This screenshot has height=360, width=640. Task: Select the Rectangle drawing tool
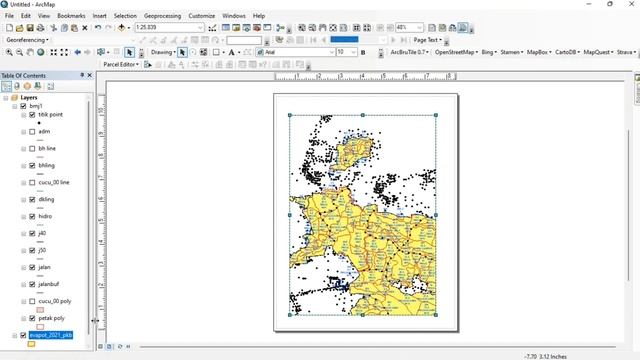pos(216,52)
